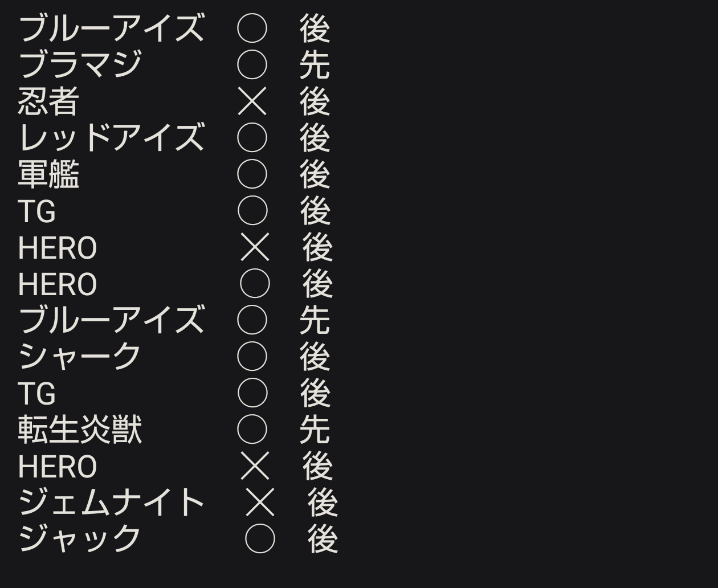Click the × mark beside 忍者

252,103
